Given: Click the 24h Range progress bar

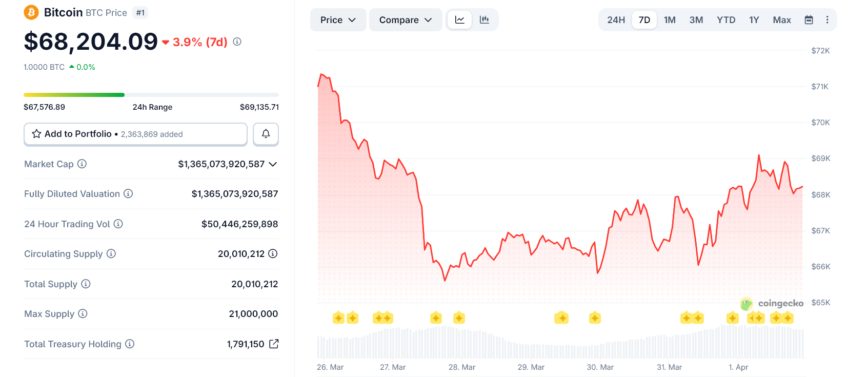Looking at the screenshot, I should click(151, 95).
